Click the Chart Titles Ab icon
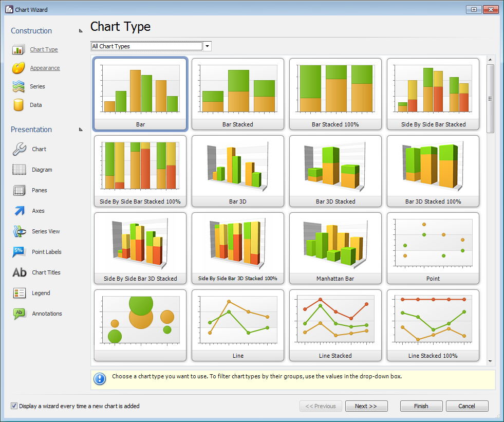Image resolution: width=504 pixels, height=422 pixels. pos(20,272)
